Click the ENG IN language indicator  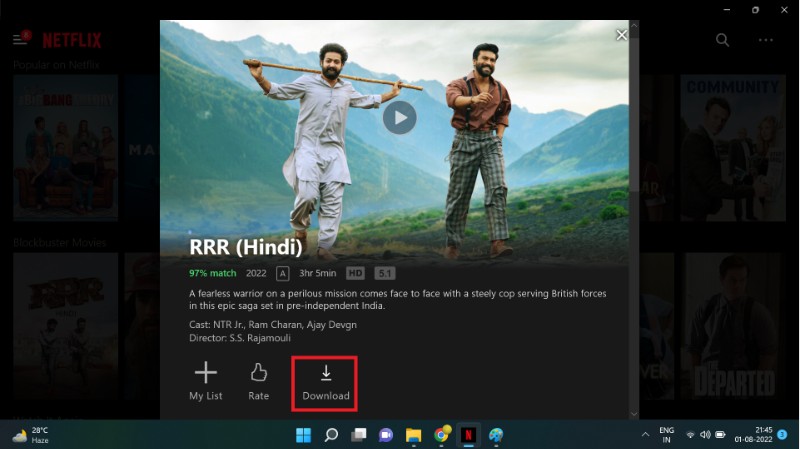click(x=666, y=435)
